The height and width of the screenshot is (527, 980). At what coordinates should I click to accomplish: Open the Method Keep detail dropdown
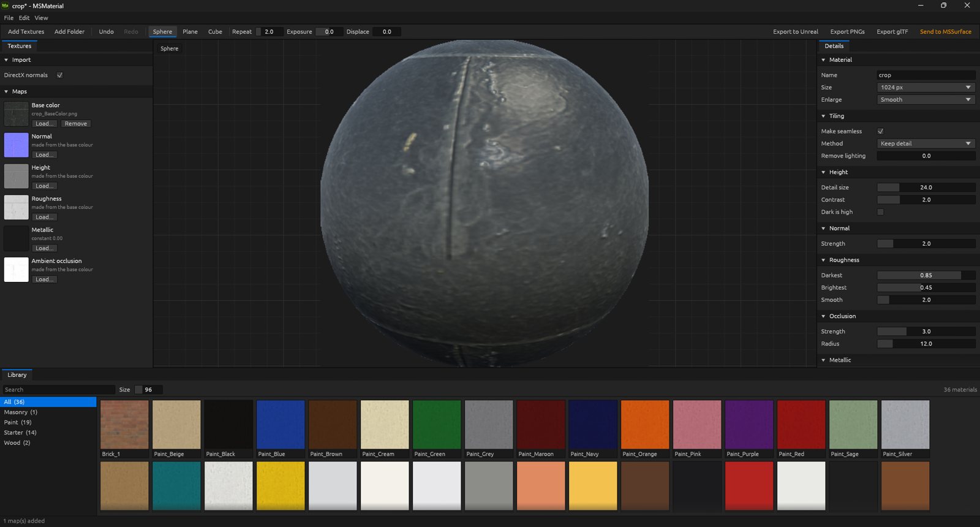click(926, 143)
